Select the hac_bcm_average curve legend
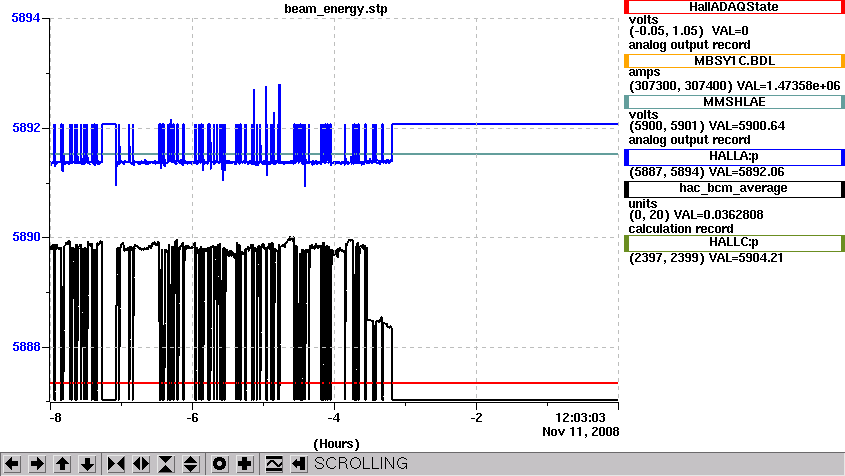Screen dimensions: 845x476 [x=734, y=188]
